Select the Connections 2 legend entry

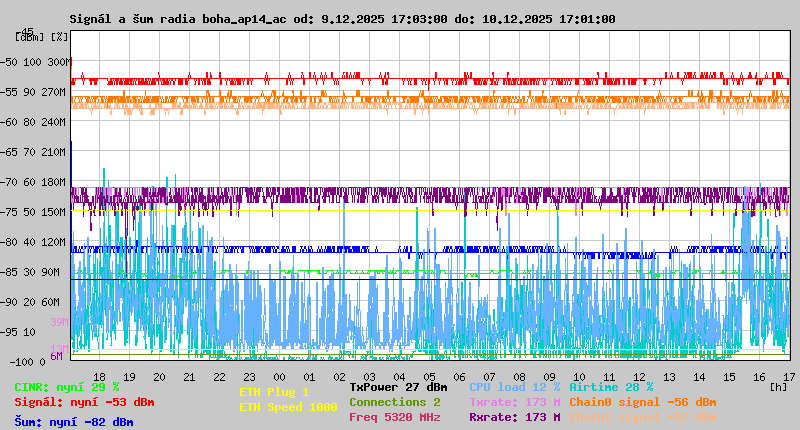pyautogui.click(x=395, y=402)
